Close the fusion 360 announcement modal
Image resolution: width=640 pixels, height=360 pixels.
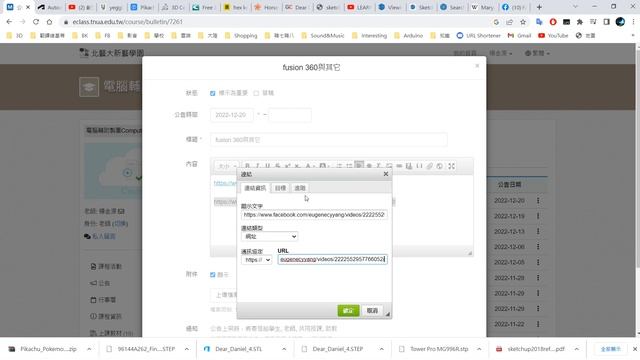[x=477, y=66]
